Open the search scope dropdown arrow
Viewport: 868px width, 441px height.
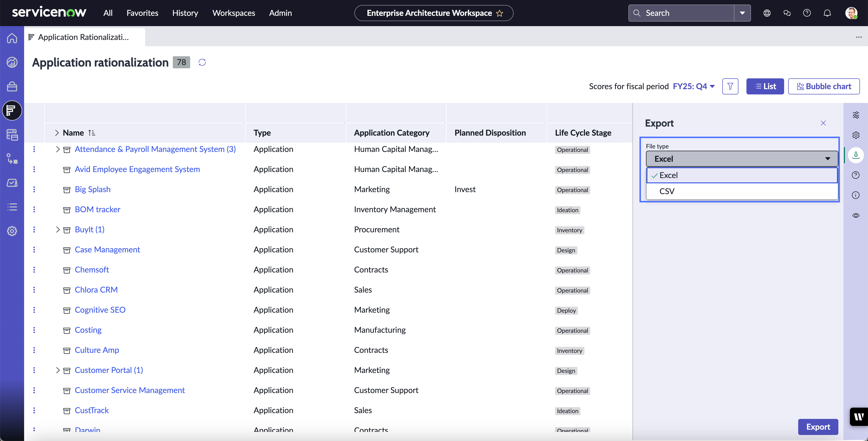coord(742,13)
